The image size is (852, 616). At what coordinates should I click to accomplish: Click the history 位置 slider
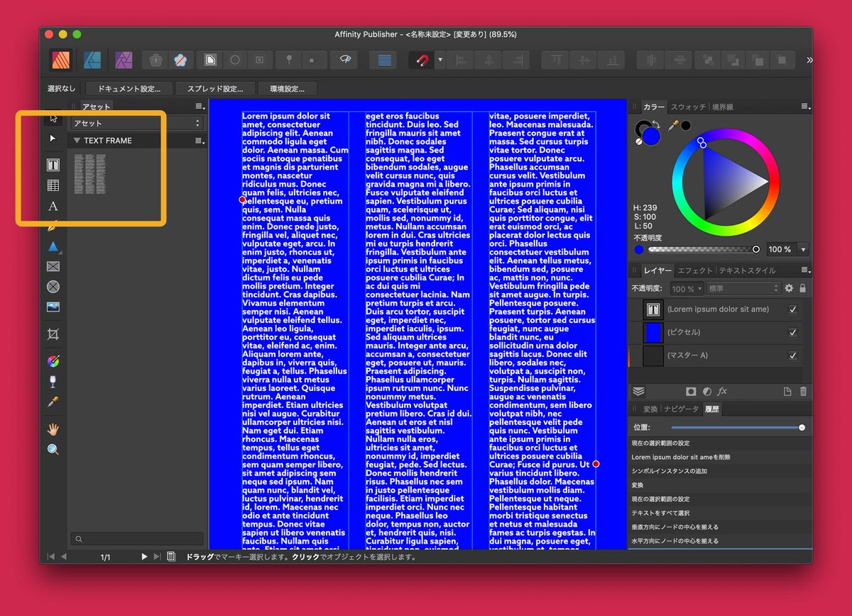tap(737, 428)
